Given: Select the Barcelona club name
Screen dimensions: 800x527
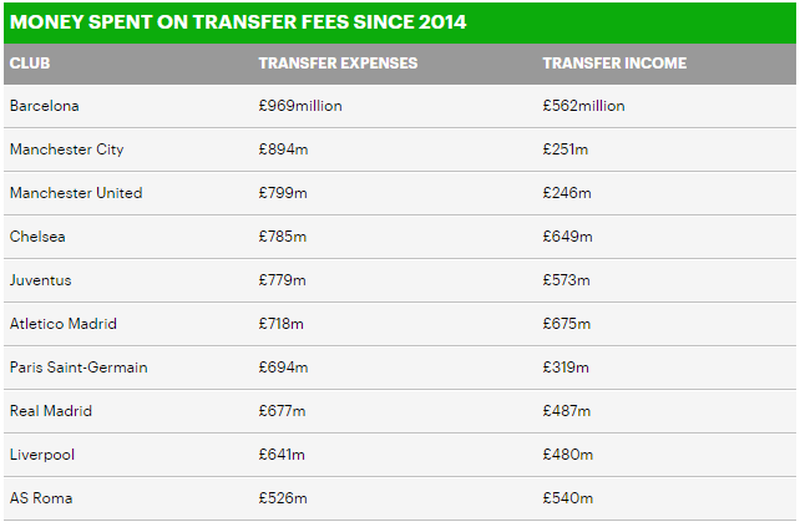Looking at the screenshot, I should pos(44,106).
